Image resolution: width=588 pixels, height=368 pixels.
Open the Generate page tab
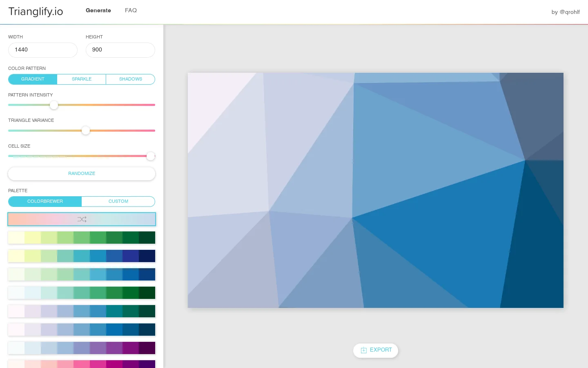coord(98,11)
